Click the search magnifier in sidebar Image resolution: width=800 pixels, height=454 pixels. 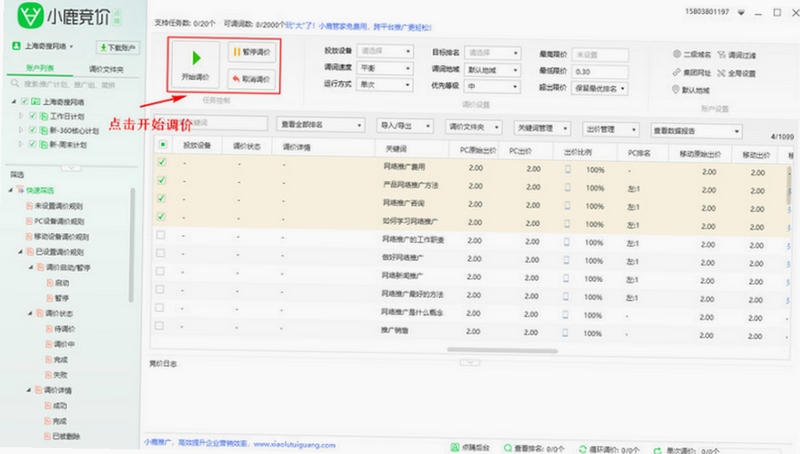click(x=15, y=84)
